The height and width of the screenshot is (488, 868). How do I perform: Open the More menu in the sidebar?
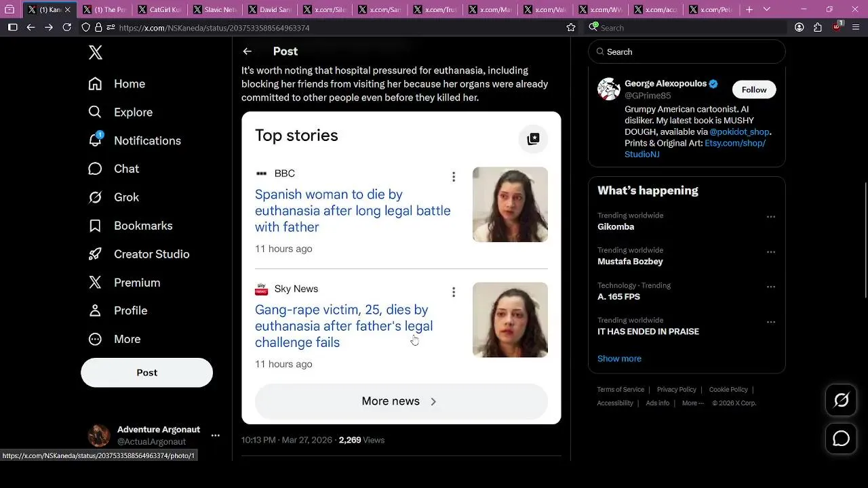pos(114,338)
